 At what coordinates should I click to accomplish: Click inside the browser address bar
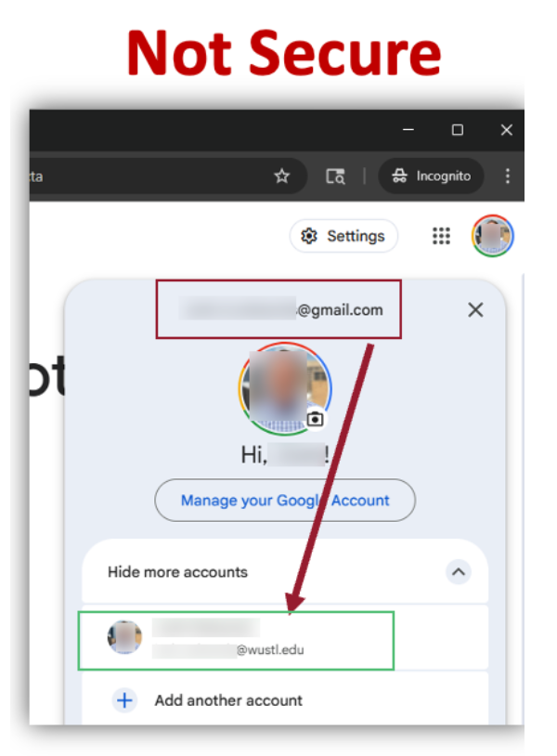tap(139, 176)
